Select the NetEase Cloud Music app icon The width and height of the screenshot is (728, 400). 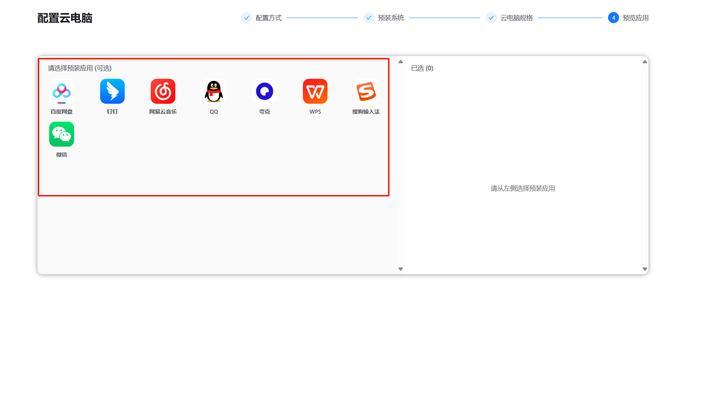coord(163,91)
